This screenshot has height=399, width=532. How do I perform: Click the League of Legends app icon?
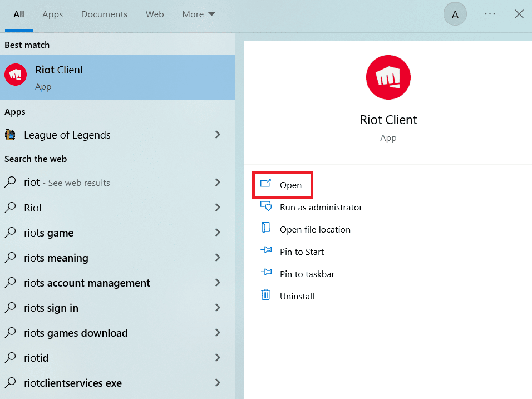10,135
